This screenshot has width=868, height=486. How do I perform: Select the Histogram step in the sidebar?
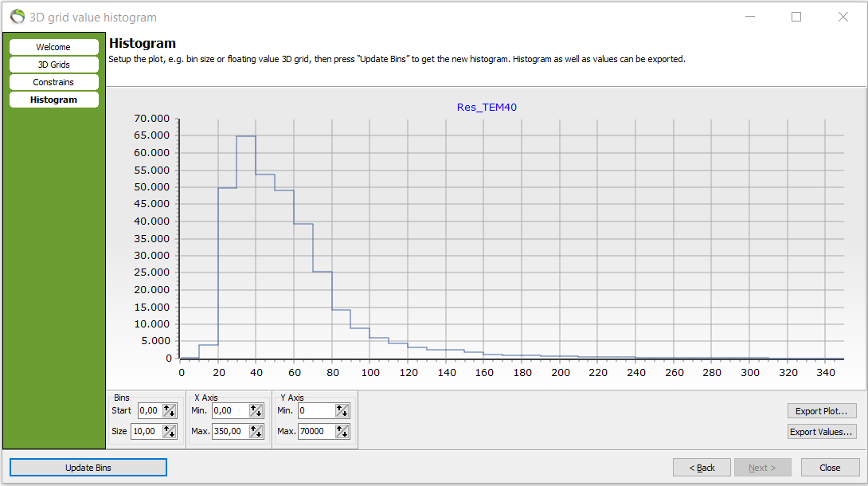53,99
